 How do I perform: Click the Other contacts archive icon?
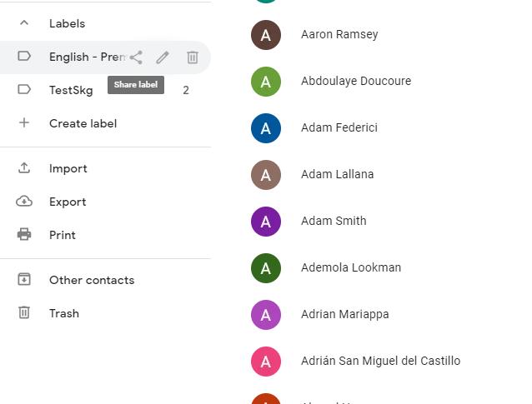24,280
